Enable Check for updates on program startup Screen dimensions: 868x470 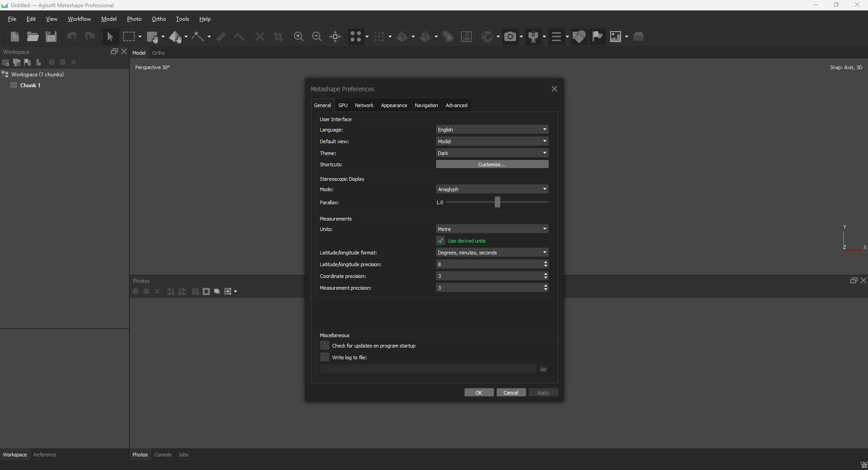[x=324, y=346]
